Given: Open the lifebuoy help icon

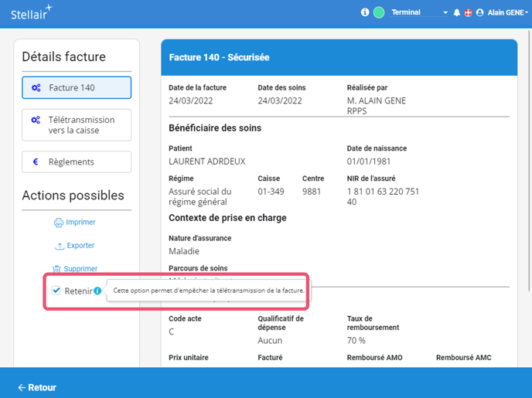Looking at the screenshot, I should 468,13.
